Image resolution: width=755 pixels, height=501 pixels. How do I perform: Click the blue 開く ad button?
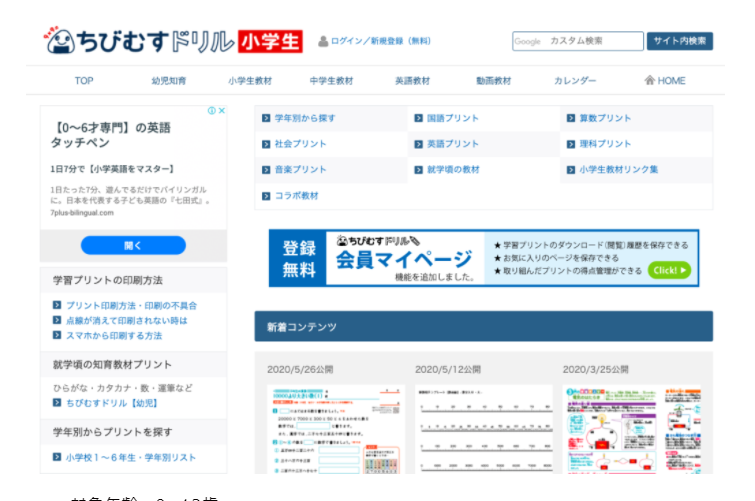tap(133, 245)
